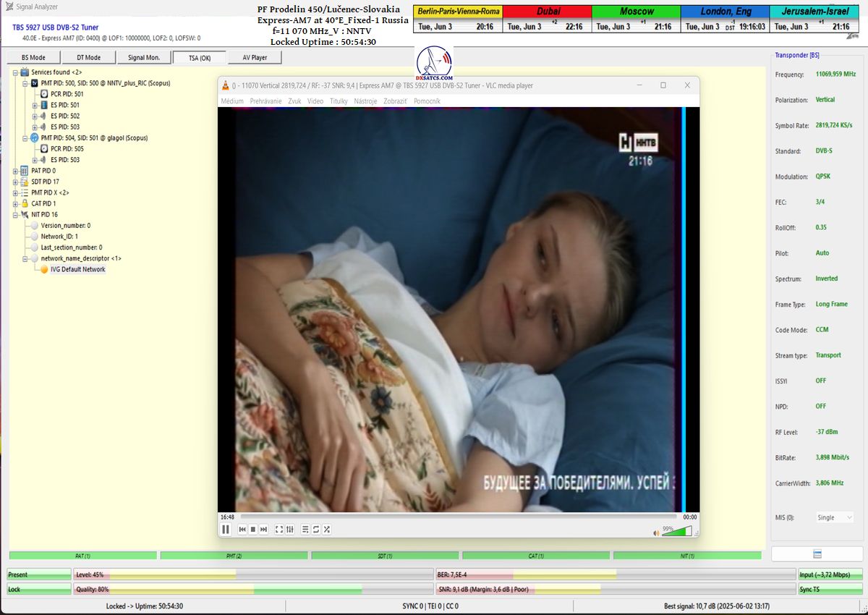Viewport: 868px width, 615px height.
Task: Toggle VLC loop mode
Action: 316,530
